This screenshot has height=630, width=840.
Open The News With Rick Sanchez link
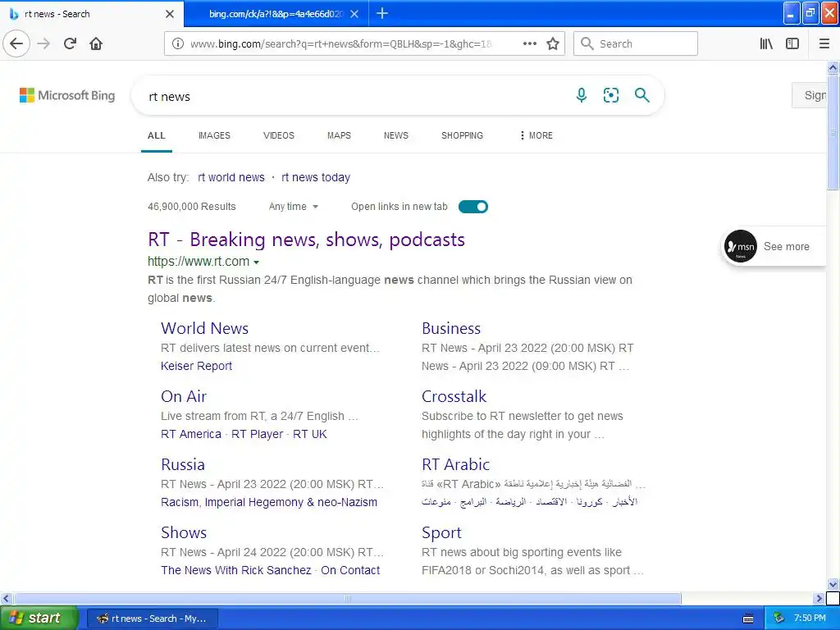236,570
